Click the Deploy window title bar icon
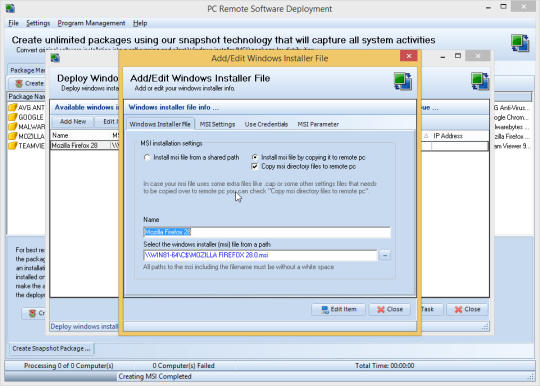 [55, 58]
